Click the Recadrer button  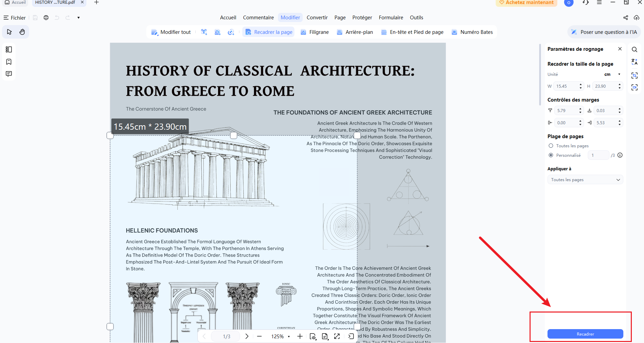click(585, 334)
